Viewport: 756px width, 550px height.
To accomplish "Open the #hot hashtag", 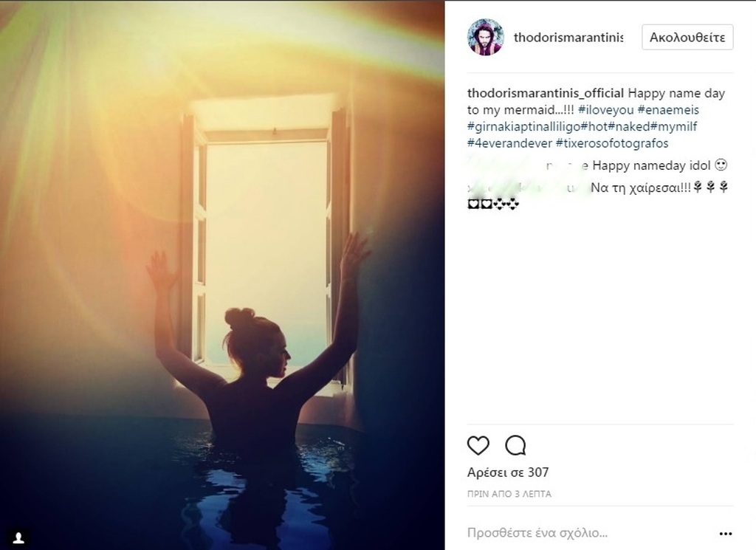I will click(594, 127).
